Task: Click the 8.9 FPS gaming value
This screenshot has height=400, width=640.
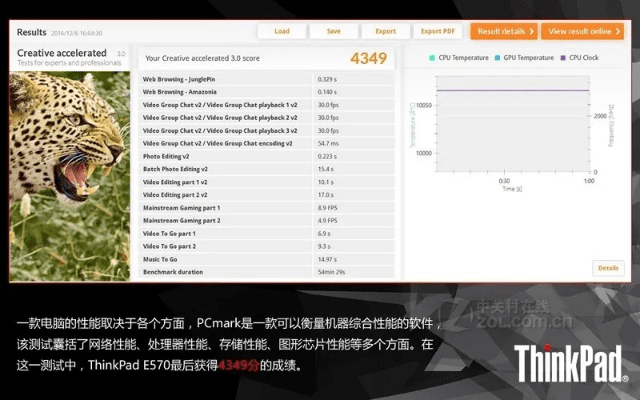Action: click(x=327, y=208)
